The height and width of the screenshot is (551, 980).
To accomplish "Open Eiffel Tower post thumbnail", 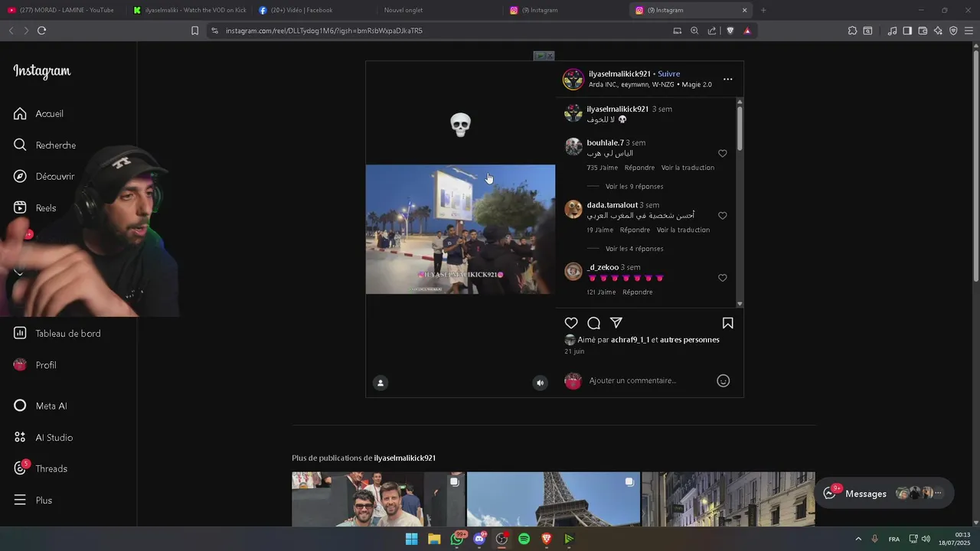I will pyautogui.click(x=554, y=499).
